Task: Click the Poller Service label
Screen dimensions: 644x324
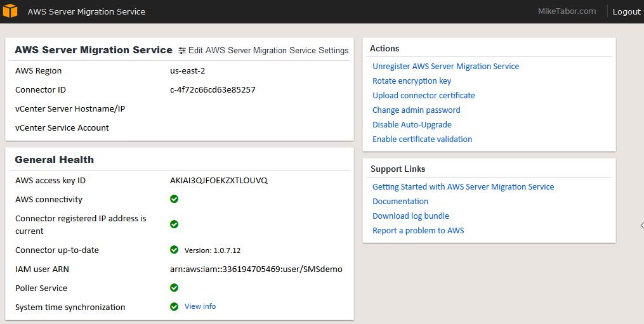Action: [41, 288]
